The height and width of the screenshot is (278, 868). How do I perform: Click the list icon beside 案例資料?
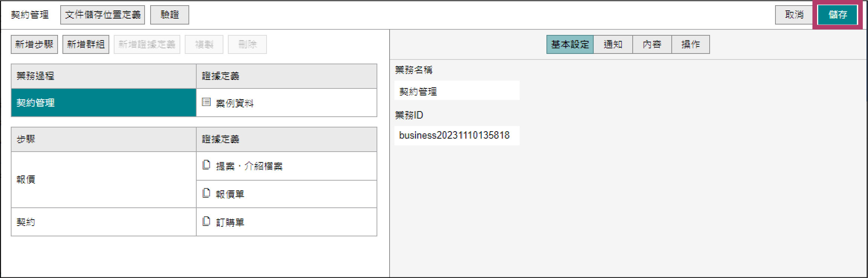click(x=206, y=102)
